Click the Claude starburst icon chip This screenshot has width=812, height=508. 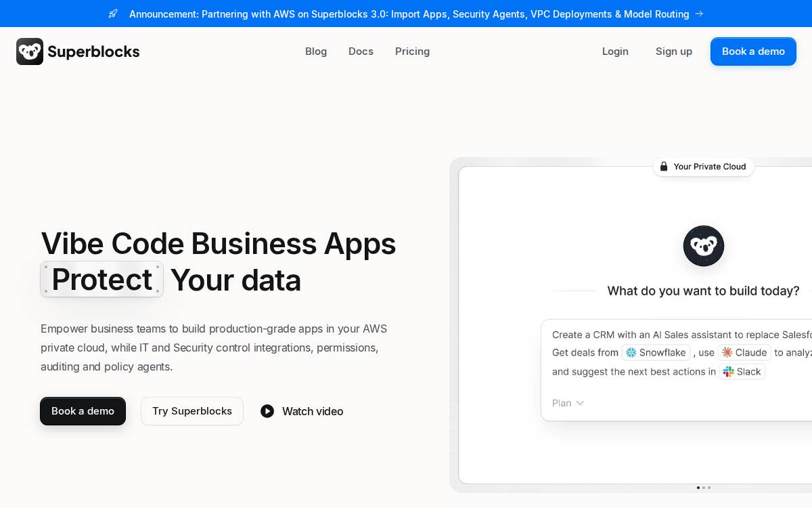pos(744,352)
